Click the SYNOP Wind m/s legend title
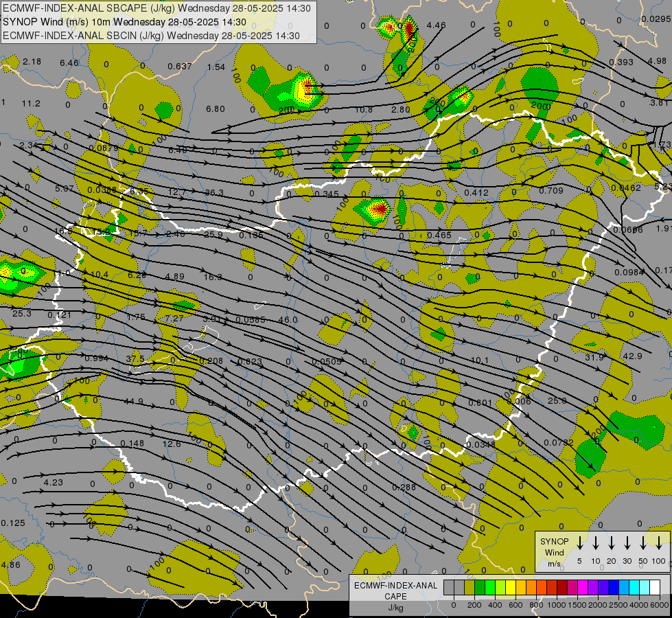Viewport: 672px width, 618px height. (x=554, y=552)
